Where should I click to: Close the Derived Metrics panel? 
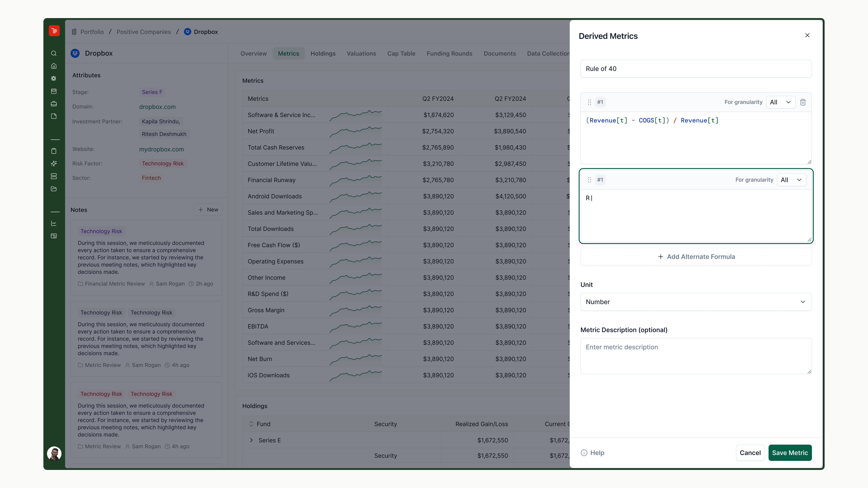(x=807, y=35)
